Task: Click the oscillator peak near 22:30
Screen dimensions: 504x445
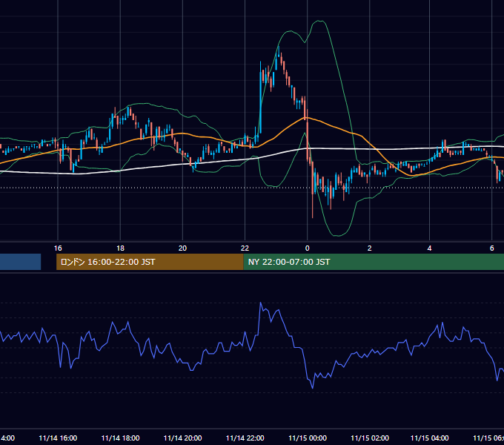Action: pyautogui.click(x=260, y=303)
